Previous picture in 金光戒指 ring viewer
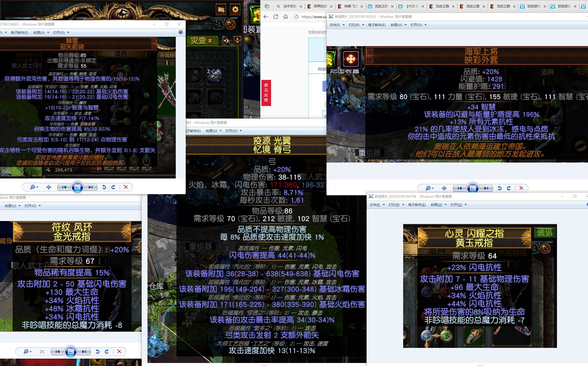This screenshot has width=588, height=366. [58, 351]
